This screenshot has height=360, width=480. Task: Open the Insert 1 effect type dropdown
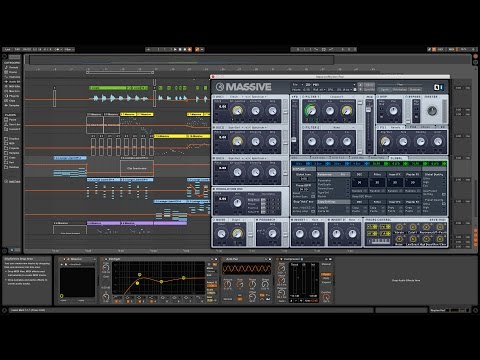316,220
